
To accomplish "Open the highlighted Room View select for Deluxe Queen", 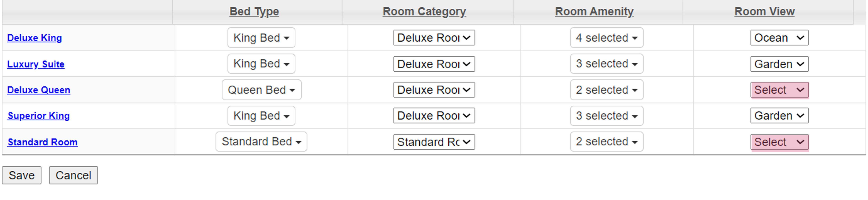I will [x=779, y=90].
